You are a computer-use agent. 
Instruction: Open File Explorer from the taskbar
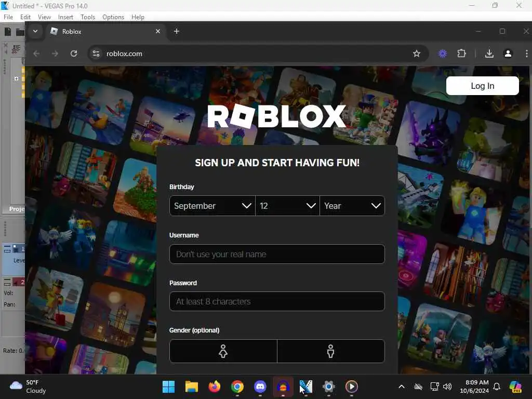[191, 387]
